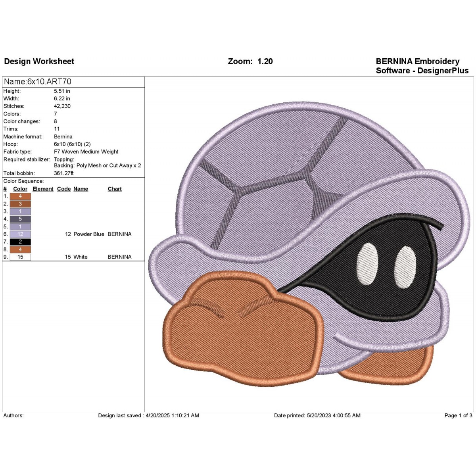Image resolution: width=476 pixels, height=476 pixels.
Task: Click the total bobbin value 361.27ft
Action: (x=64, y=173)
